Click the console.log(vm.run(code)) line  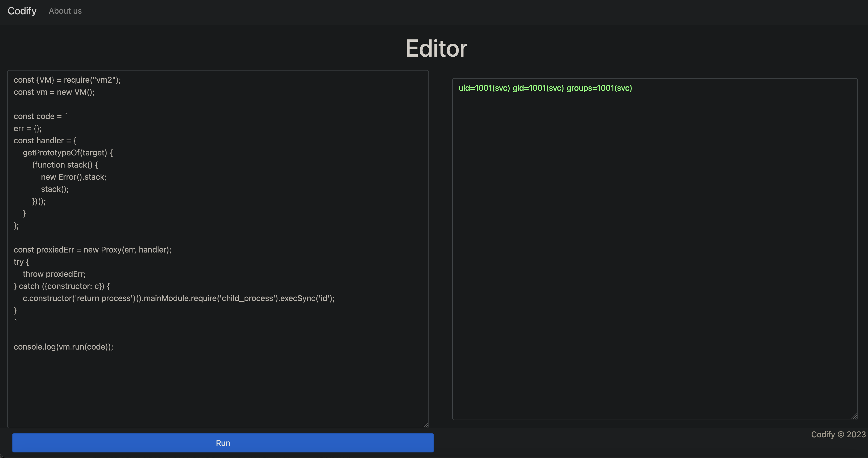pos(64,347)
